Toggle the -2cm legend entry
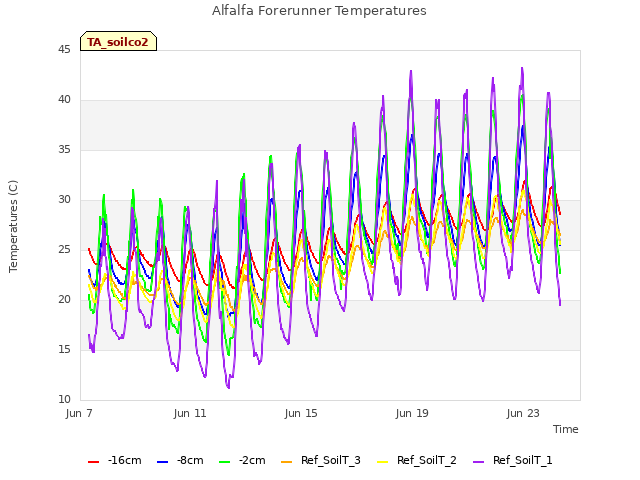Image resolution: width=640 pixels, height=480 pixels. (x=242, y=460)
